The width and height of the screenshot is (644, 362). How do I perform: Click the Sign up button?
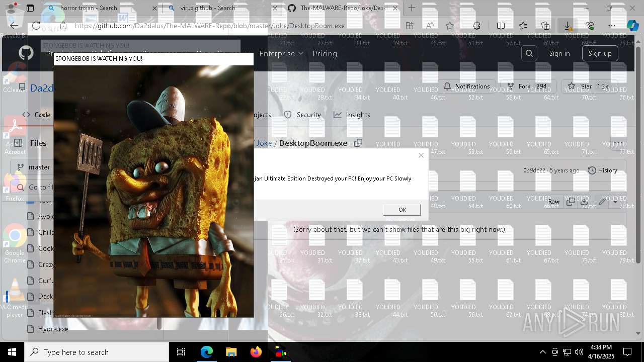point(600,53)
